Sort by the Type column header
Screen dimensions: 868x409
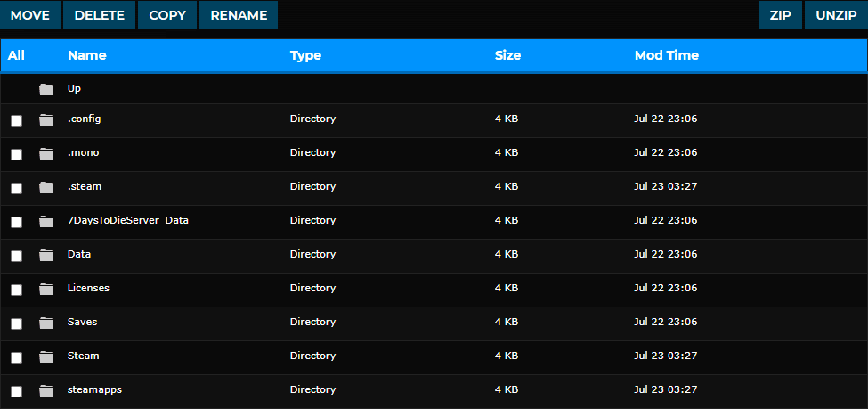coord(305,55)
